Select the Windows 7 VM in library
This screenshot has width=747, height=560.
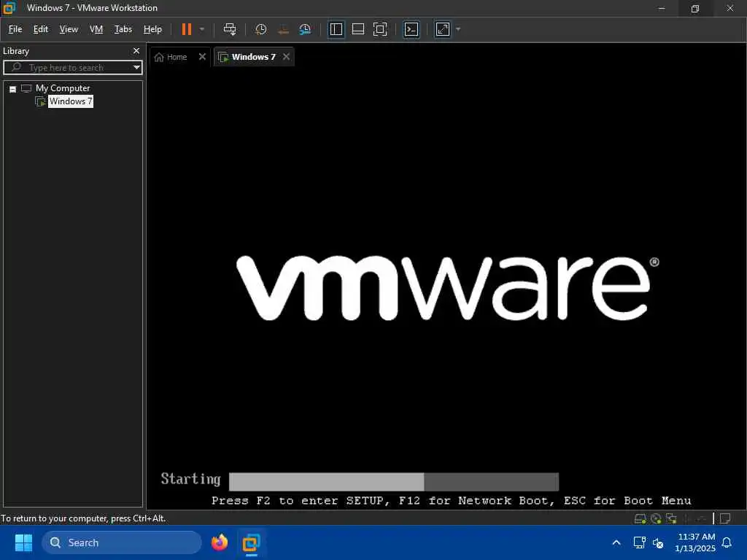71,101
